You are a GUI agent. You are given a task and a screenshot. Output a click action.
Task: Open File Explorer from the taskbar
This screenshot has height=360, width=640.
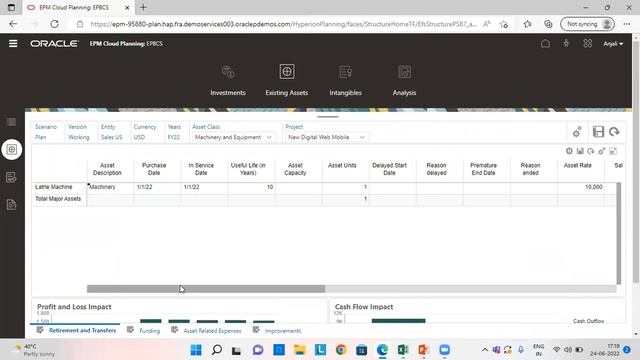300,350
